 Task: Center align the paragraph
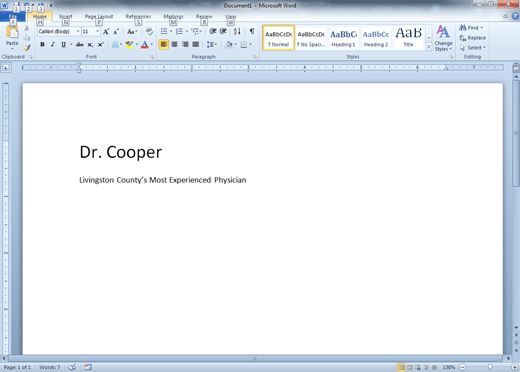pos(174,44)
